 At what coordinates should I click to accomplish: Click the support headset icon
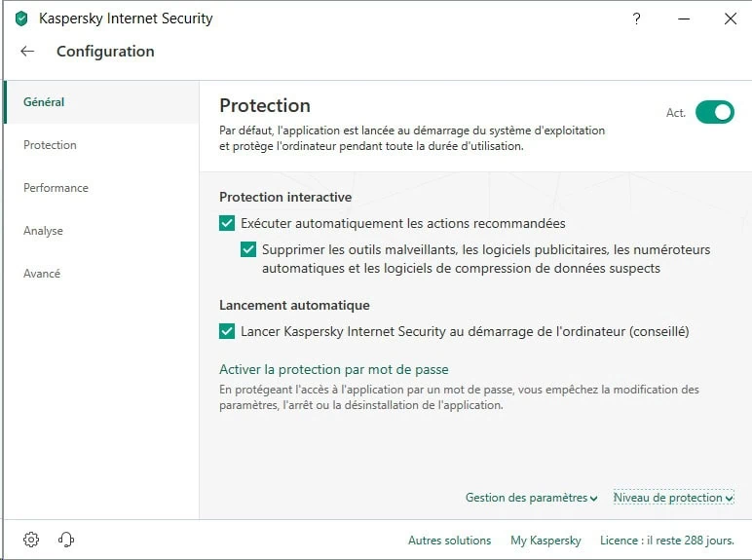click(66, 540)
